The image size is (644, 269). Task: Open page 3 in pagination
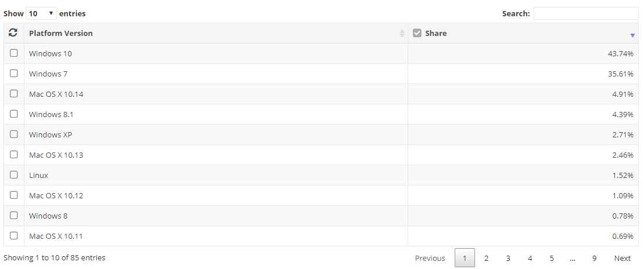508,258
